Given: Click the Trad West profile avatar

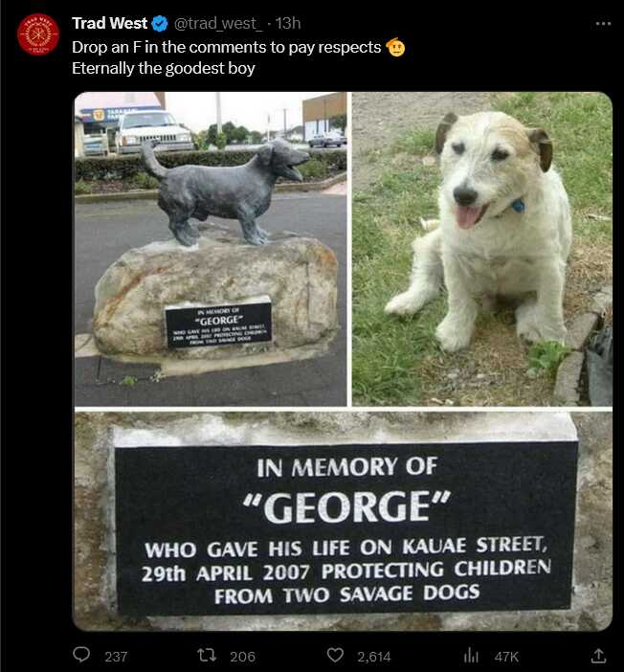Looking at the screenshot, I should click(x=38, y=34).
